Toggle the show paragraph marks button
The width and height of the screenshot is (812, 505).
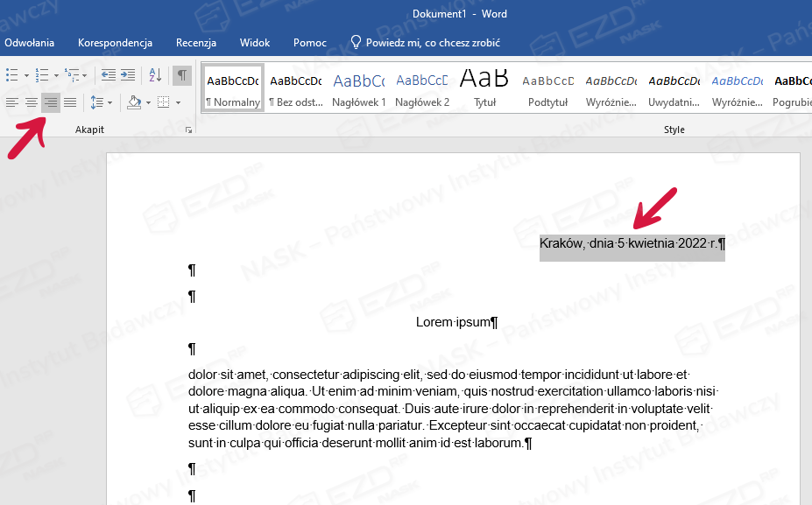click(x=181, y=75)
